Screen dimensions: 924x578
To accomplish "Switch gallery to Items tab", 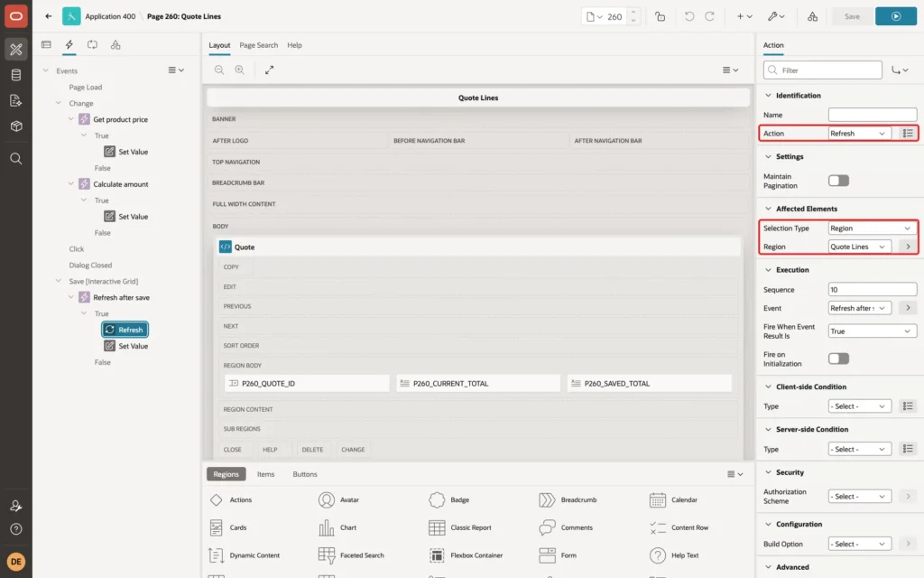I will click(265, 474).
